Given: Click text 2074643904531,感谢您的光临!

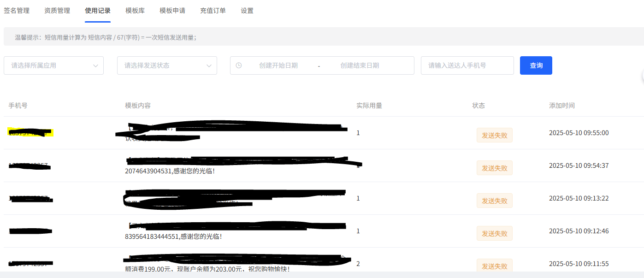Looking at the screenshot, I should click(170, 171).
